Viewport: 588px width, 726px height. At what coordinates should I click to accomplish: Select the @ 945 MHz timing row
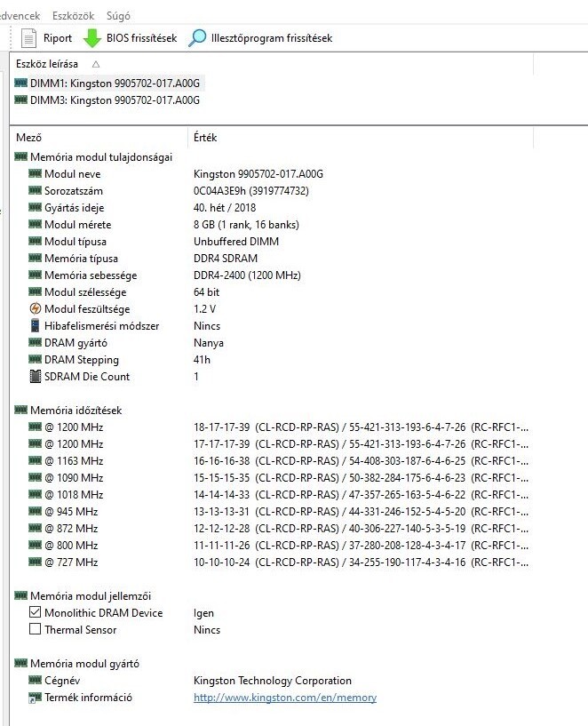(71, 512)
